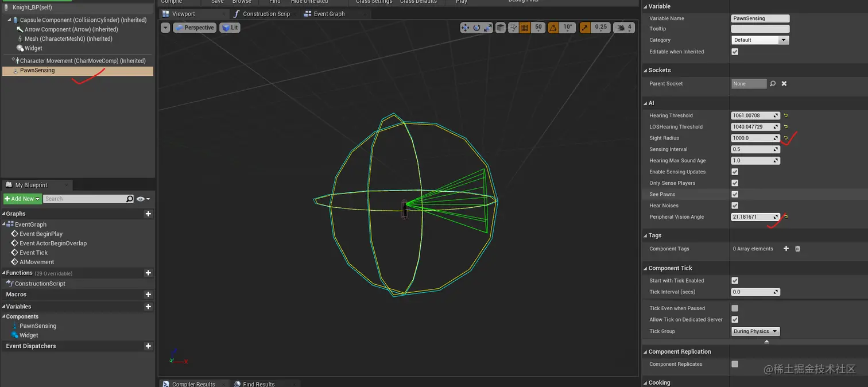Screen dimensions: 868x387
Task: Open Tick Group During Physics dropdown
Action: [x=755, y=331]
